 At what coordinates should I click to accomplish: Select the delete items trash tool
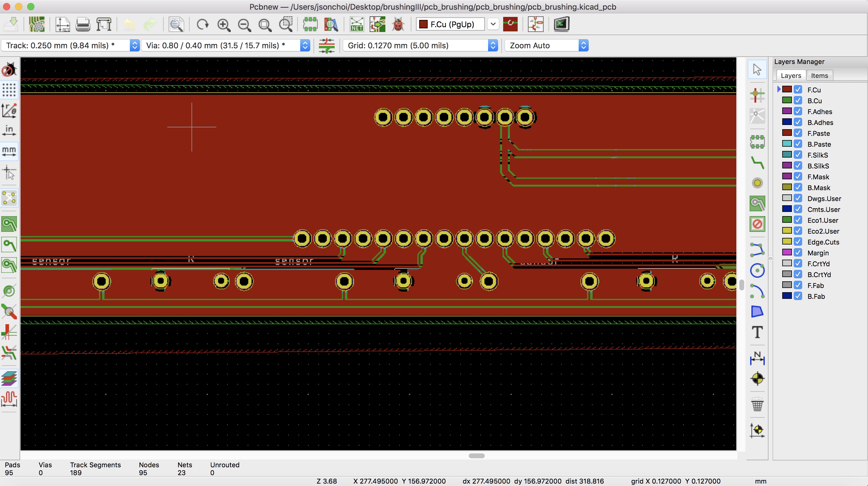[757, 404]
